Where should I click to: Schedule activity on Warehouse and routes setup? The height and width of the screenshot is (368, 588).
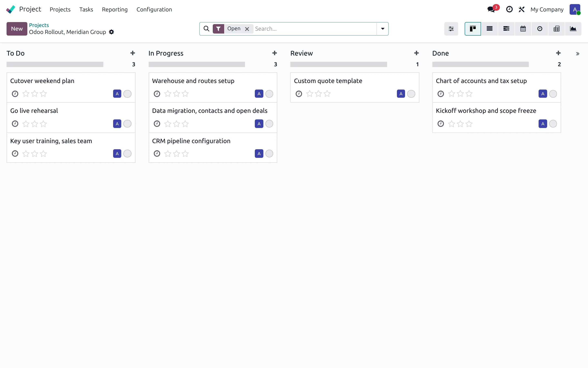point(157,94)
